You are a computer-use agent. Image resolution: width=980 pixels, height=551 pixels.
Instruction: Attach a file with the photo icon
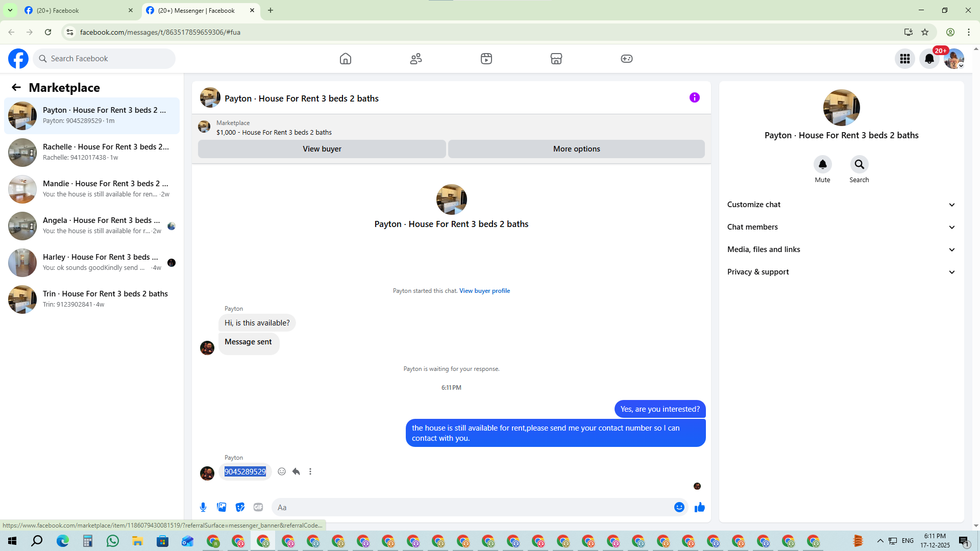pos(222,507)
